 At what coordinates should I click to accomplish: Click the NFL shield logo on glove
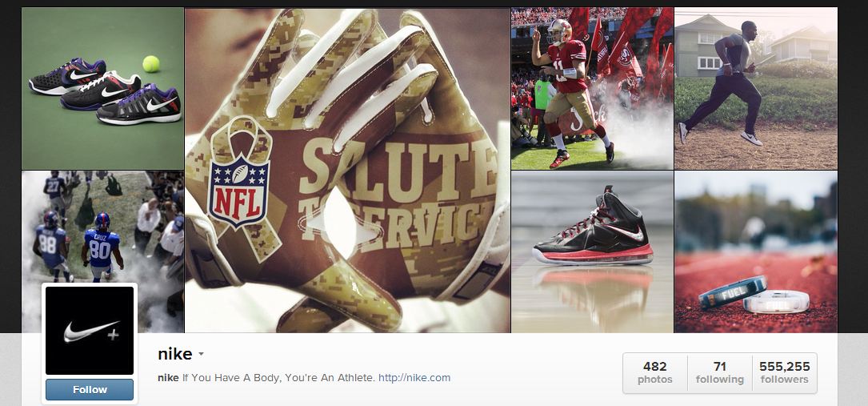click(x=238, y=191)
